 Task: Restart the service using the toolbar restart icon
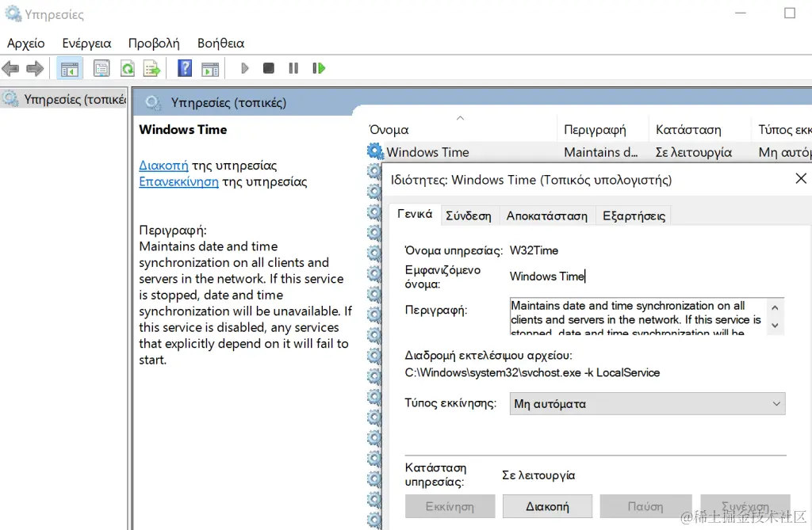pyautogui.click(x=319, y=68)
